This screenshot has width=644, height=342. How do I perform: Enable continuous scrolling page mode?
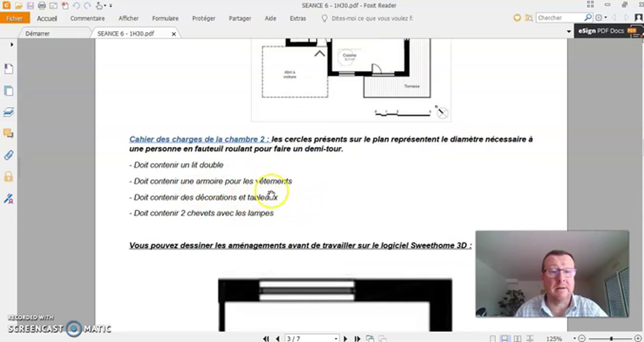[x=505, y=339]
